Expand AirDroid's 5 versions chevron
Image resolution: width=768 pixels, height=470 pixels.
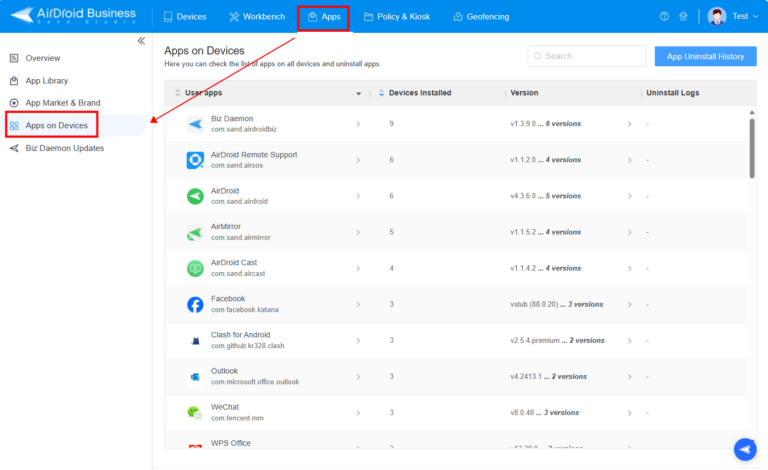[629, 196]
